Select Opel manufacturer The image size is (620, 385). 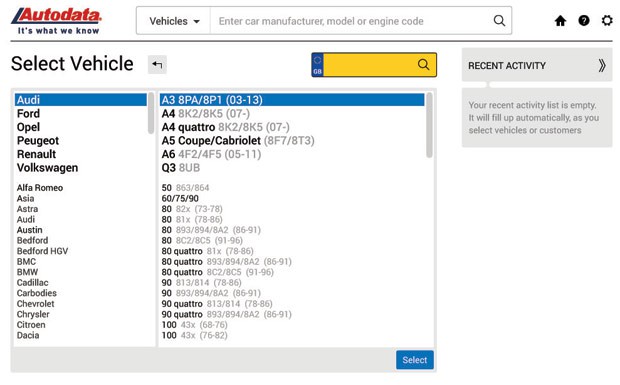(x=28, y=127)
